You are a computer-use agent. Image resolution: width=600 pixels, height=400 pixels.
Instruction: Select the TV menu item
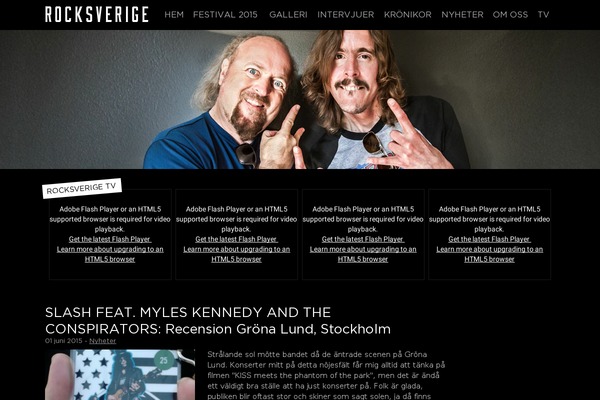543,15
